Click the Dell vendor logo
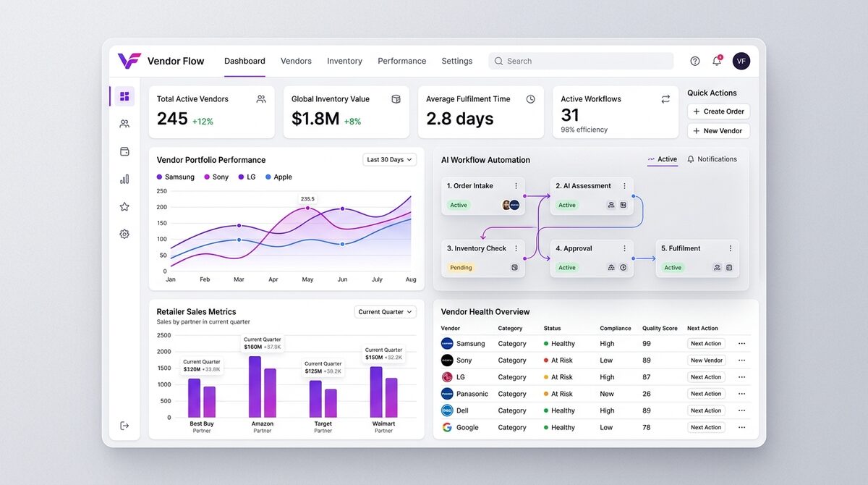Screen dimensions: 868x485 [447, 410]
